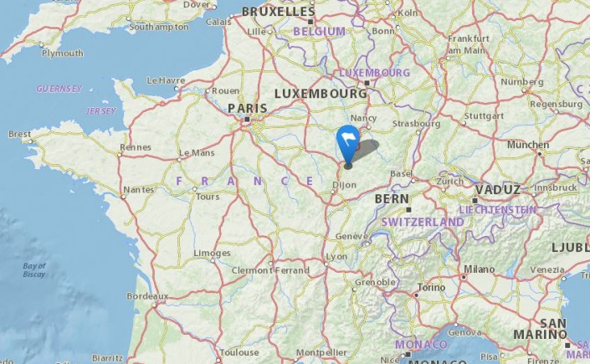Click the Bern city square marker
This screenshot has width=590, height=364.
click(408, 210)
